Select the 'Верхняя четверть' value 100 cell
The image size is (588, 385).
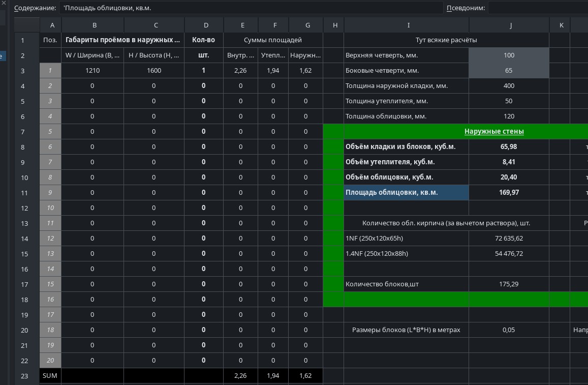[x=509, y=55]
